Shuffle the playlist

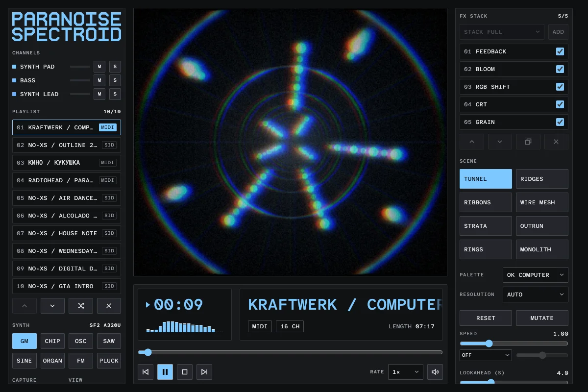(x=81, y=306)
